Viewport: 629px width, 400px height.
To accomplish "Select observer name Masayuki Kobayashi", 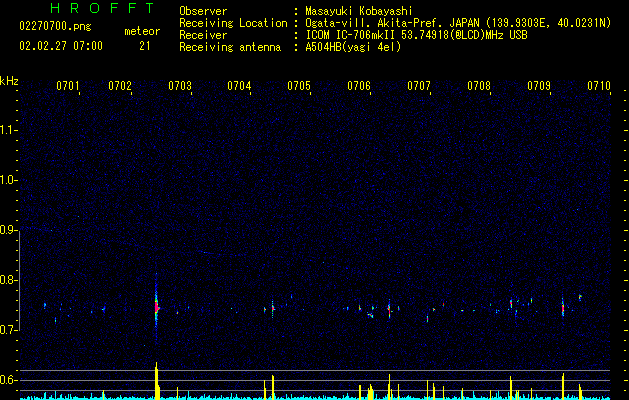I will click(359, 11).
